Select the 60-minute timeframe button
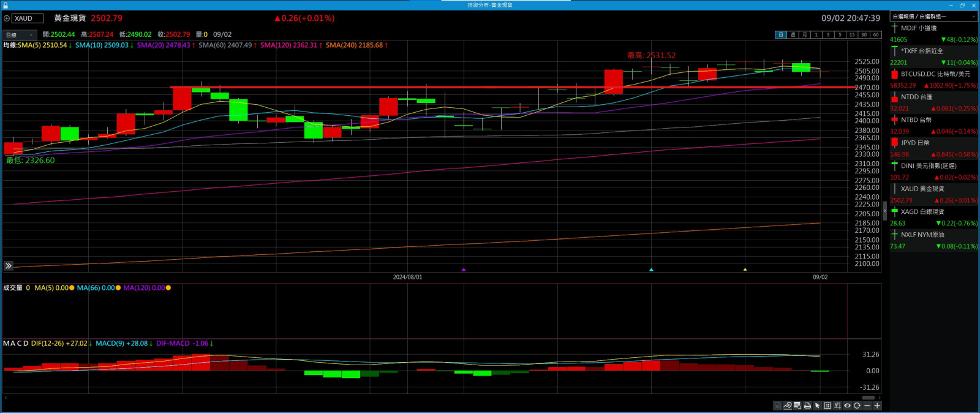Viewport: 980px width, 413px height. pyautogui.click(x=875, y=35)
